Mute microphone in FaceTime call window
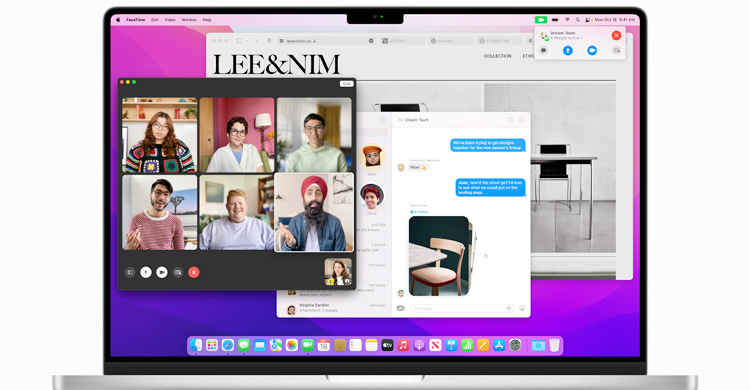 pyautogui.click(x=146, y=272)
